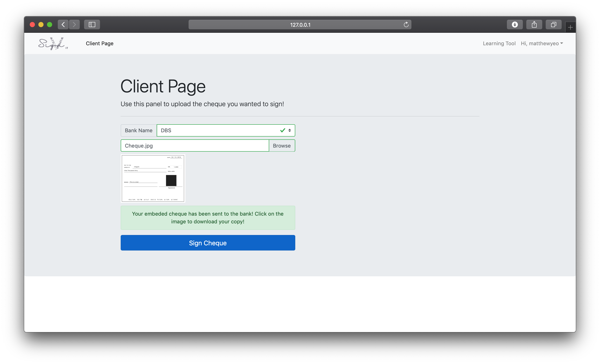Go back with Safari back arrow
600x364 pixels.
(x=63, y=25)
